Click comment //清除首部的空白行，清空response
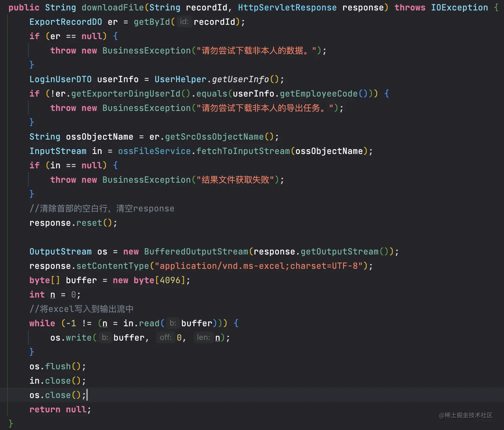Viewport: 504px width, 430px height. [102, 208]
